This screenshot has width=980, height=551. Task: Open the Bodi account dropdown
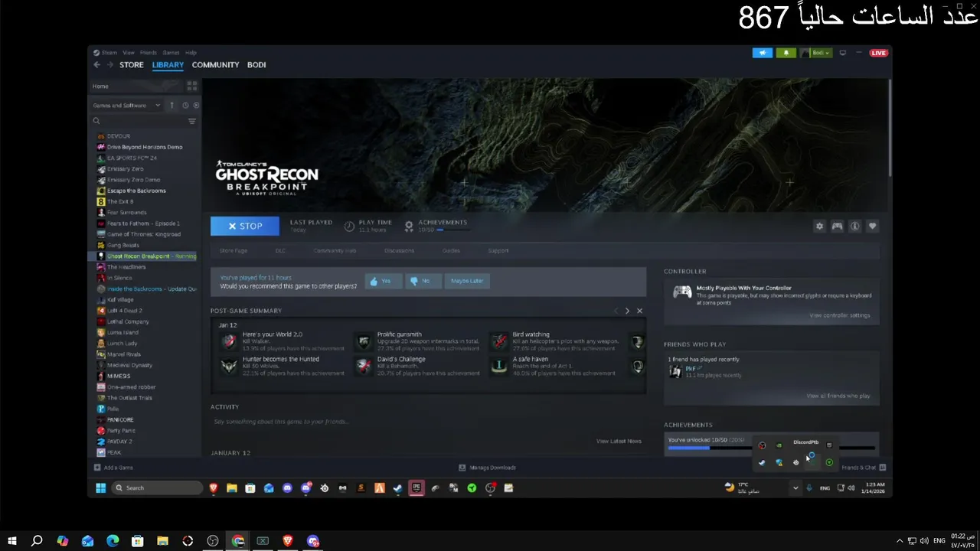click(x=816, y=53)
